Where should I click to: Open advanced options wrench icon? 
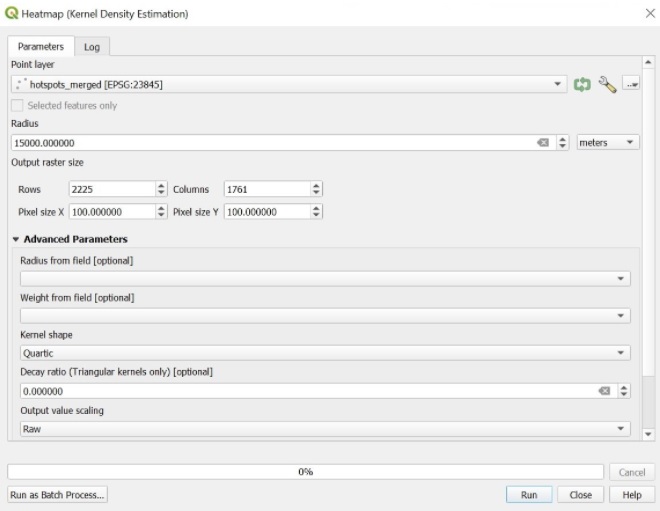607,85
